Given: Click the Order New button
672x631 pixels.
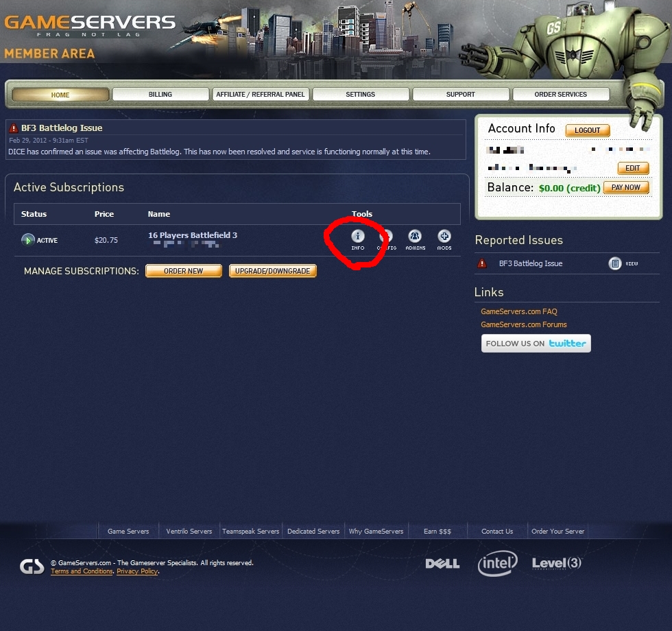Looking at the screenshot, I should 184,271.
